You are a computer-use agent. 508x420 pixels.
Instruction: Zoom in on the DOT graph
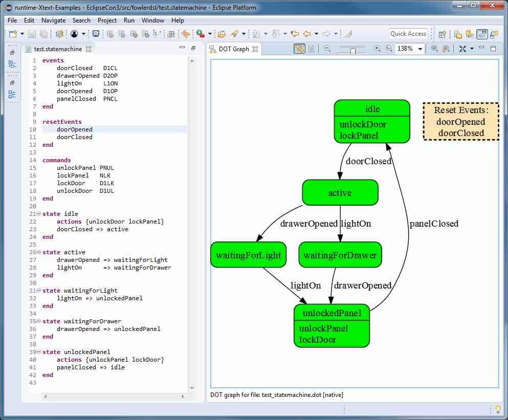coord(377,49)
